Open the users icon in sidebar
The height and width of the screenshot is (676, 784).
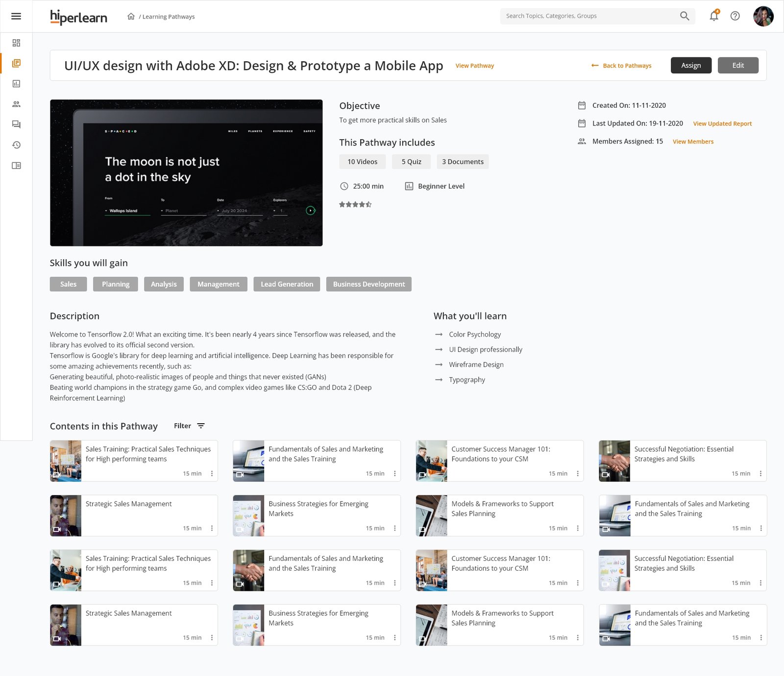pyautogui.click(x=16, y=104)
